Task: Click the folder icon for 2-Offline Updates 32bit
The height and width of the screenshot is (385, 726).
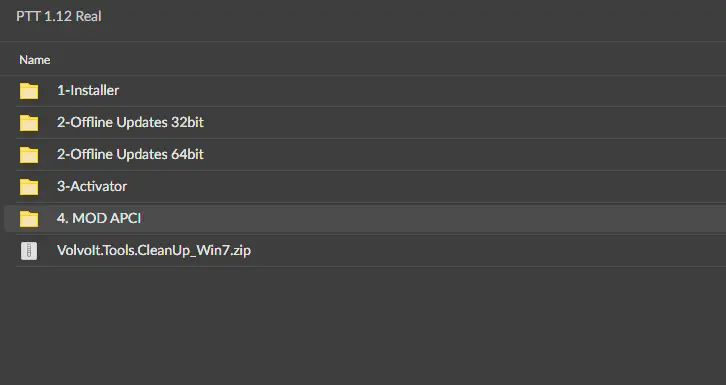Action: coord(29,123)
